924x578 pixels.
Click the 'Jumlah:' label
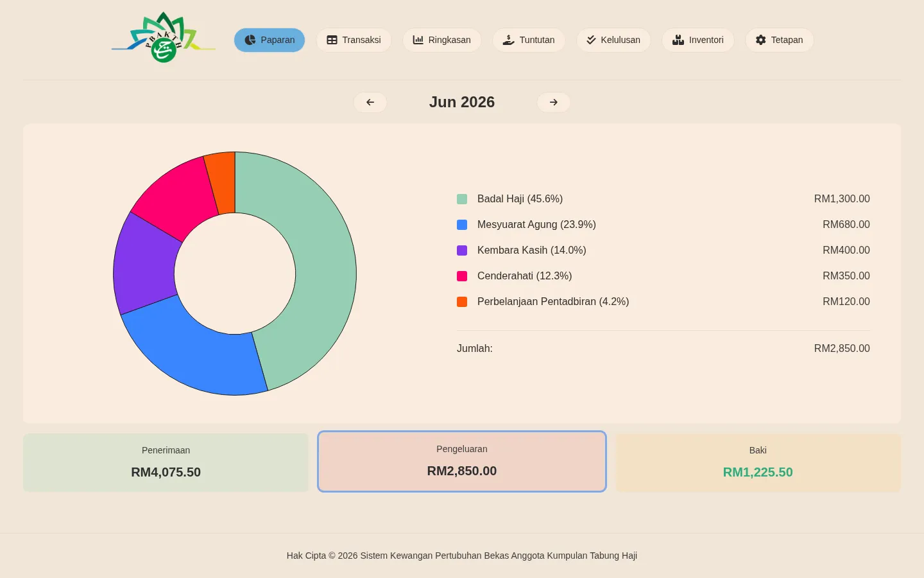point(475,349)
